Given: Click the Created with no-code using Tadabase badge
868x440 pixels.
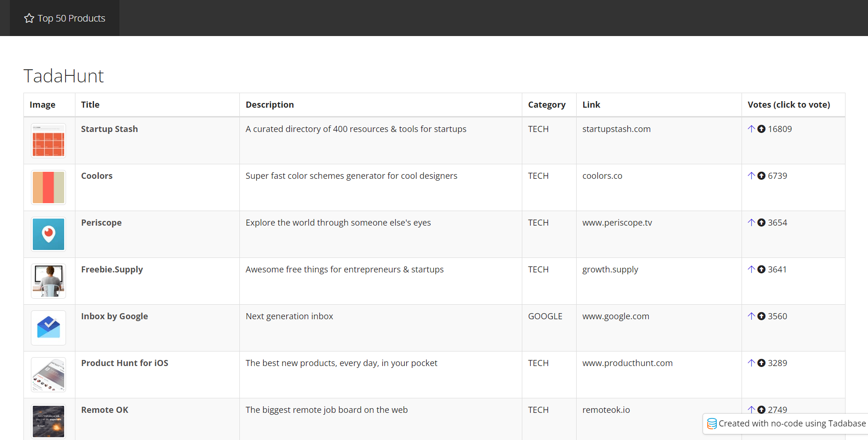Looking at the screenshot, I should (786, 424).
